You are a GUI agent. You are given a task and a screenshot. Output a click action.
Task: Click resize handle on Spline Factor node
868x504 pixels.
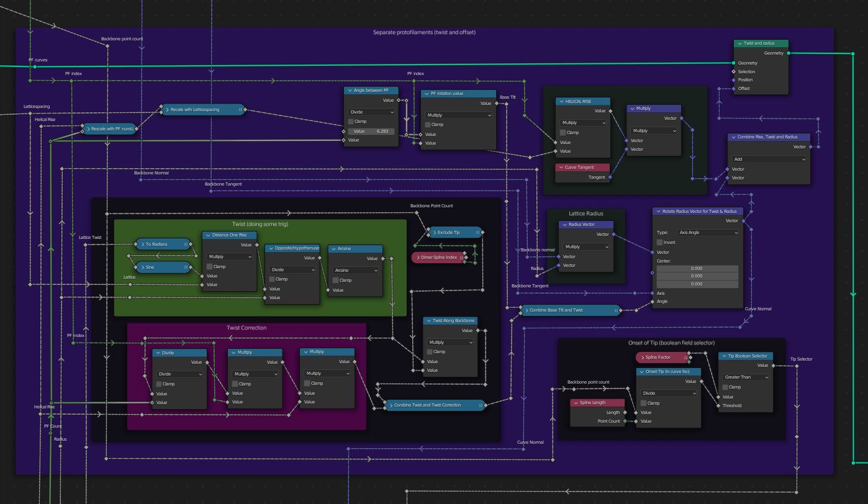(x=685, y=358)
